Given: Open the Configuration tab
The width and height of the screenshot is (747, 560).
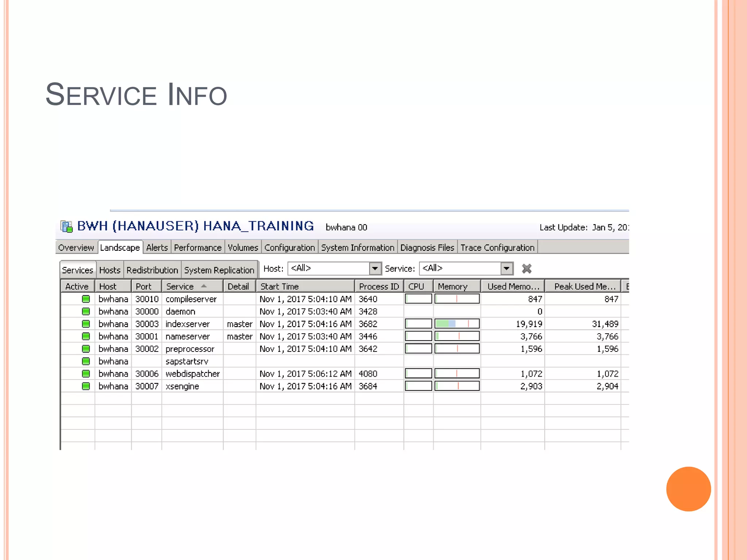Looking at the screenshot, I should (290, 248).
